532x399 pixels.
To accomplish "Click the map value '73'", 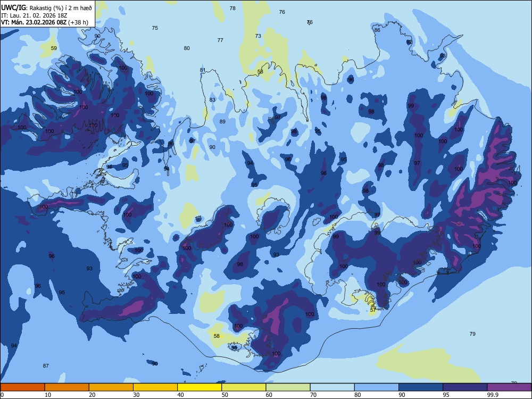I will (258, 36).
